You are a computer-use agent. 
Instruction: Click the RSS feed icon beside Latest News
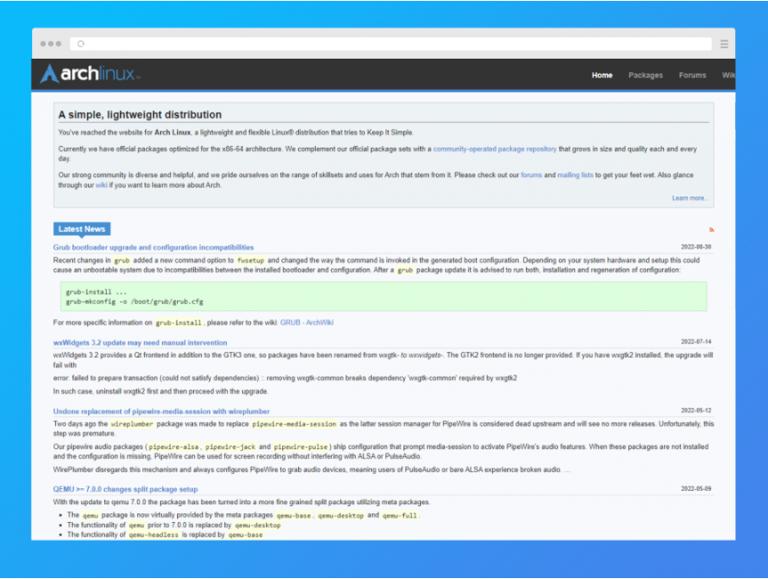(711, 229)
